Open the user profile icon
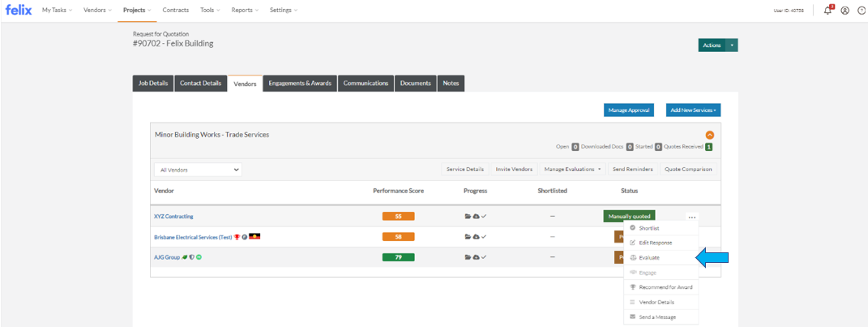 tap(844, 10)
